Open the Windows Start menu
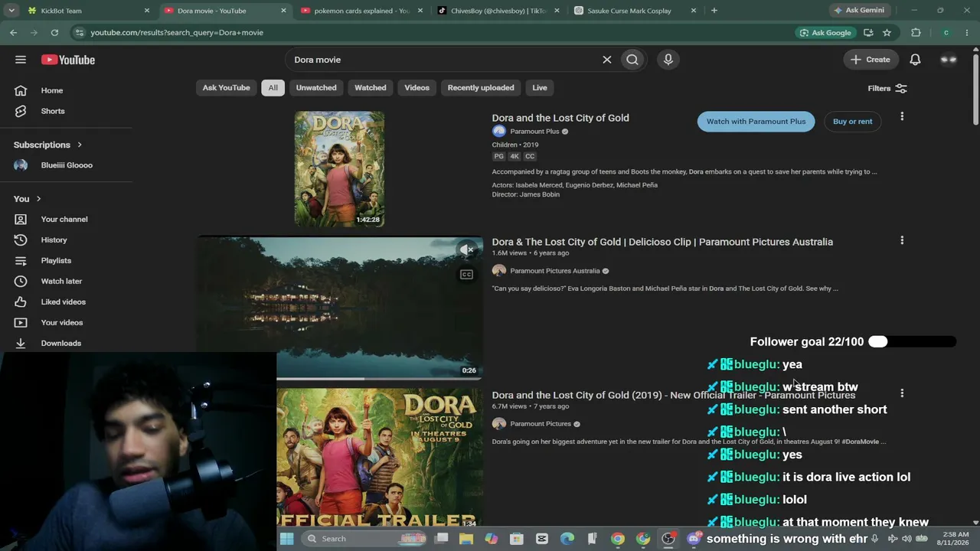Image resolution: width=980 pixels, height=551 pixels. click(286, 539)
